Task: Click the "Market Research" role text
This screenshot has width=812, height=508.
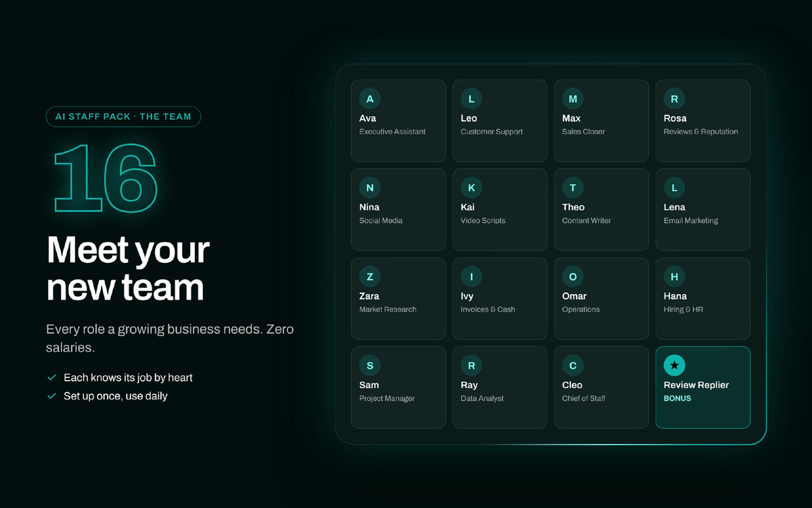Action: click(388, 309)
